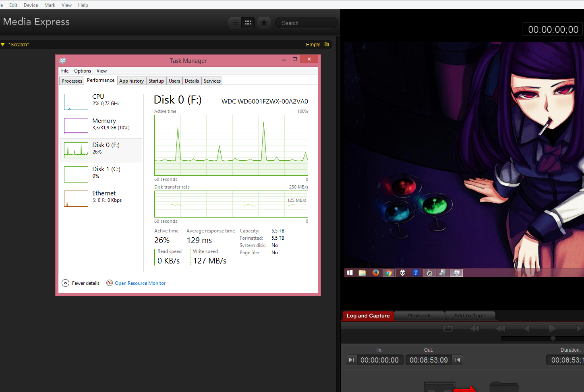The image size is (584, 392).
Task: Click File Explorer icon in preview taskbar
Action: click(x=362, y=273)
